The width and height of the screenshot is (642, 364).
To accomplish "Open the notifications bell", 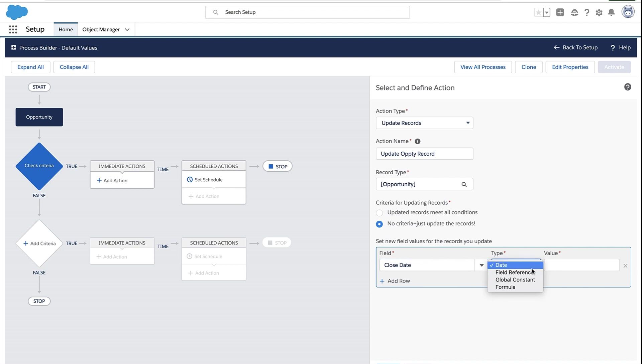I will tap(611, 12).
